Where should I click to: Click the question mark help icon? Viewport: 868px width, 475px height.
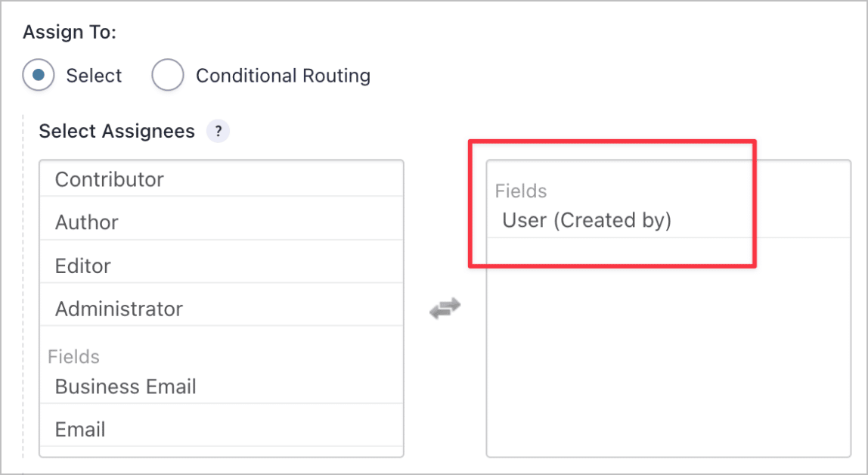click(x=218, y=131)
